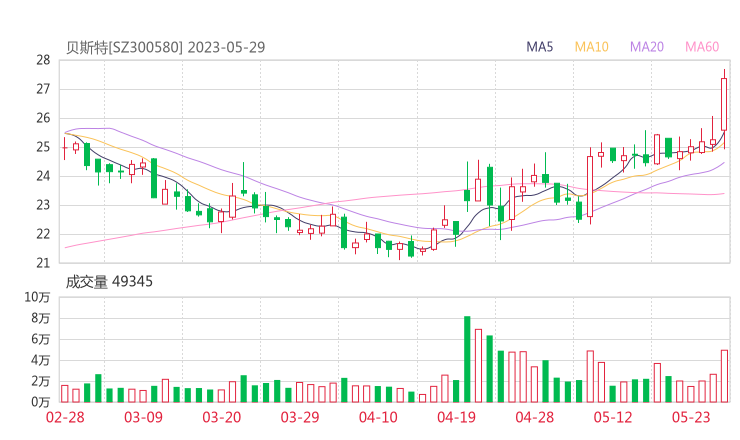Click the price axis label 23
This screenshot has width=740, height=440.
coord(43,205)
